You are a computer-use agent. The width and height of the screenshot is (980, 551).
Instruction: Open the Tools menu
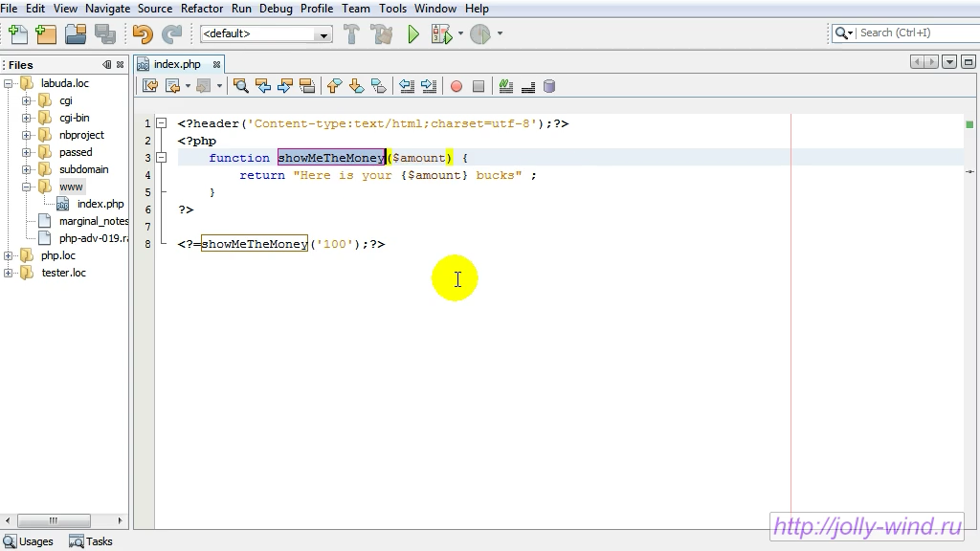click(392, 9)
